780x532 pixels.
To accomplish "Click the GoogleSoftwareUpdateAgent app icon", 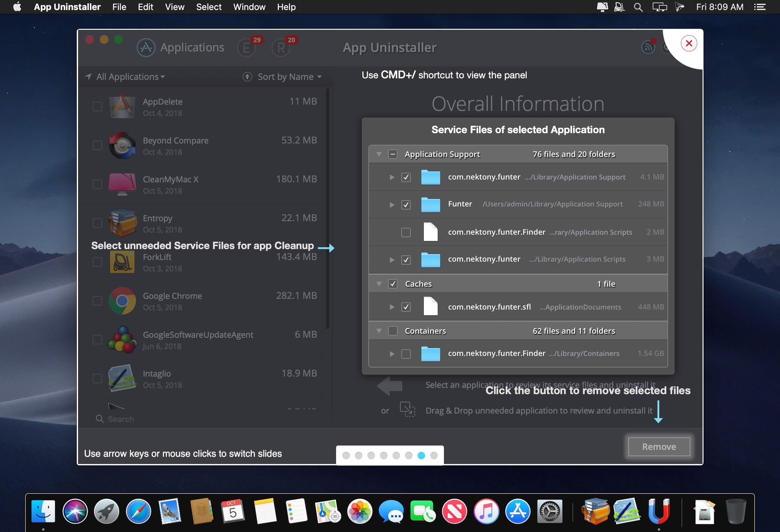I will pyautogui.click(x=122, y=339).
